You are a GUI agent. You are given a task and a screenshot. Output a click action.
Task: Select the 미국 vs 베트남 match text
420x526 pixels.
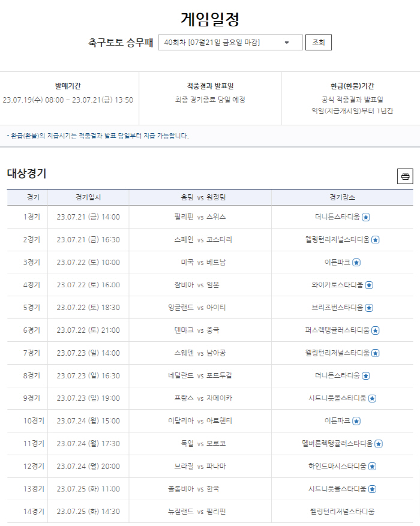coord(203,262)
